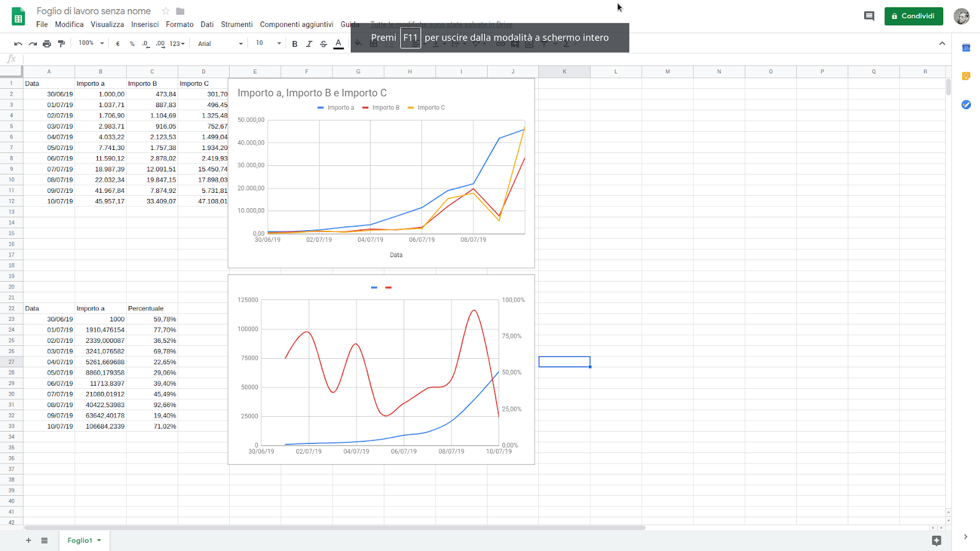This screenshot has height=551, width=980.
Task: Open the Modifica menu
Action: 69,24
